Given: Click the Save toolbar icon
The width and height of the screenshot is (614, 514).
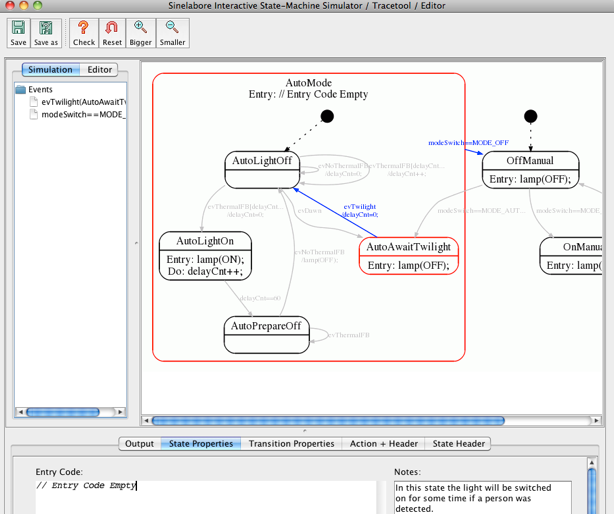Looking at the screenshot, I should [18, 33].
